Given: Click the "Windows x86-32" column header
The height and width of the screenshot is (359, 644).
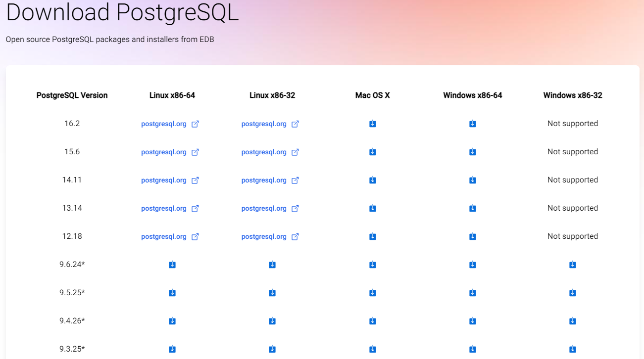Looking at the screenshot, I should click(x=573, y=95).
